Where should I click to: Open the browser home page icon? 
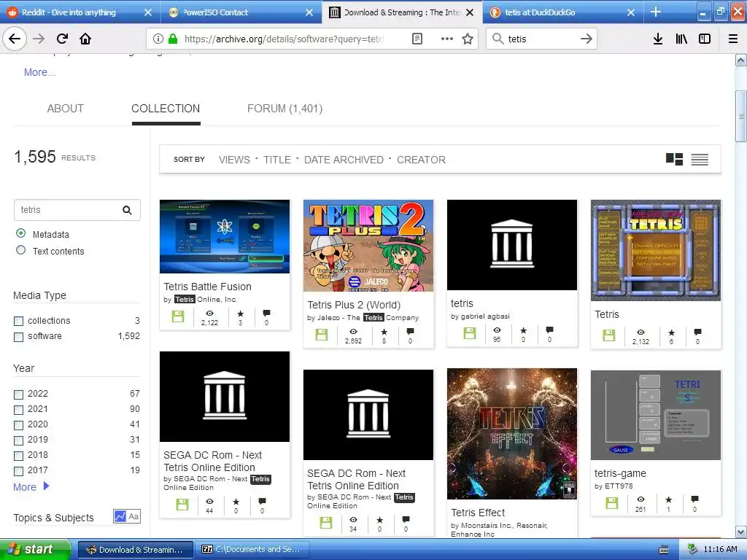click(x=85, y=39)
